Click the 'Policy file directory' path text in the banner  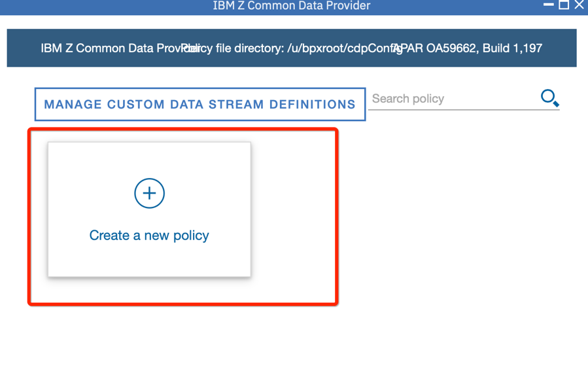[x=291, y=48]
